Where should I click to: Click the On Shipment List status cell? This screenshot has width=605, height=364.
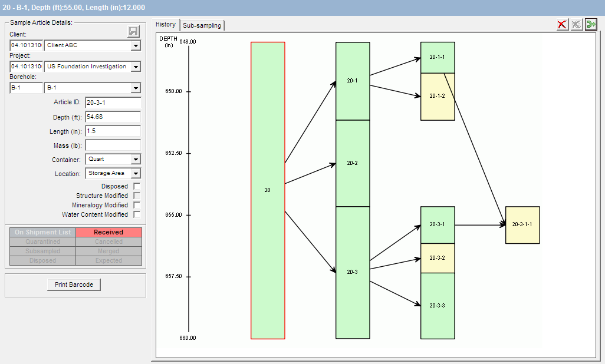pyautogui.click(x=42, y=232)
